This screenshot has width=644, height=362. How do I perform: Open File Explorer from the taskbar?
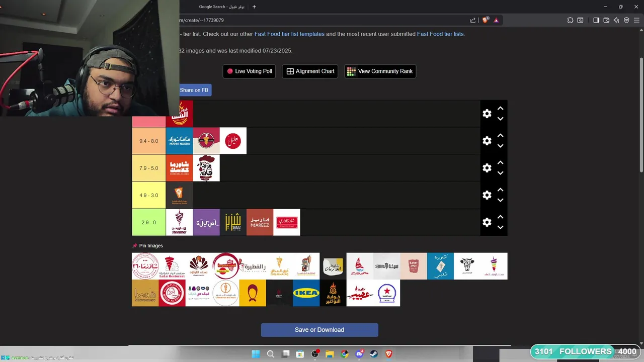330,354
